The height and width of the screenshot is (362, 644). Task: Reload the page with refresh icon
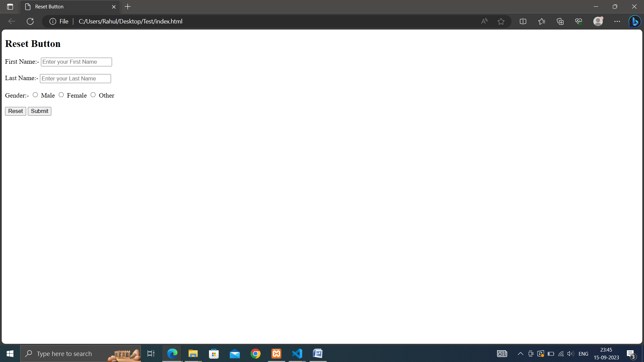[x=30, y=21]
